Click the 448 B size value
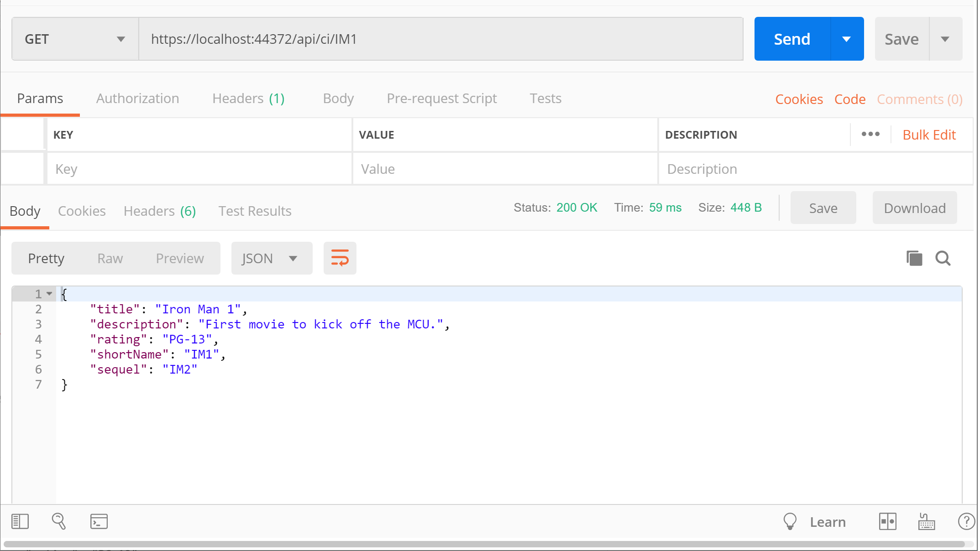980x551 pixels. [746, 208]
